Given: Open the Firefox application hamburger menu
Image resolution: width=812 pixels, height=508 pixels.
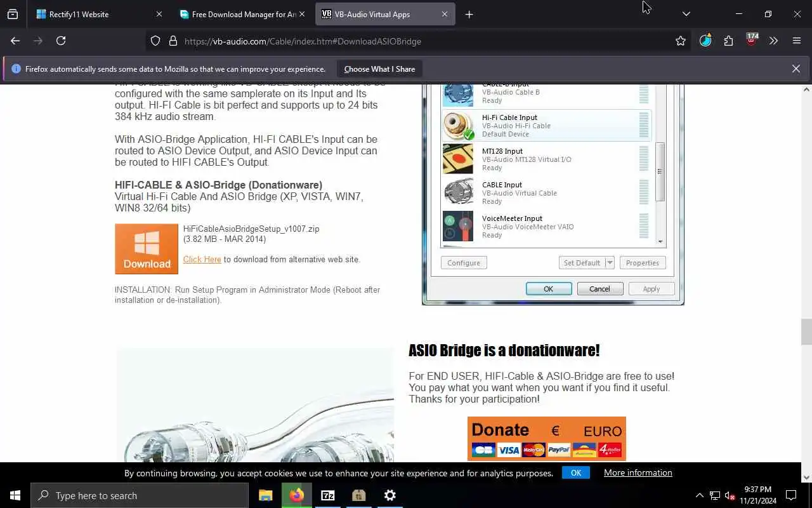Looking at the screenshot, I should (x=797, y=41).
